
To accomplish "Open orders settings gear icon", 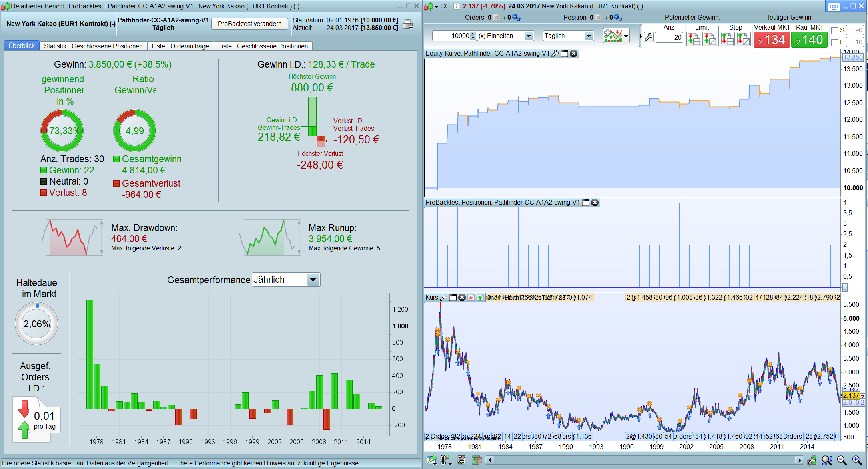I will pos(516,18).
